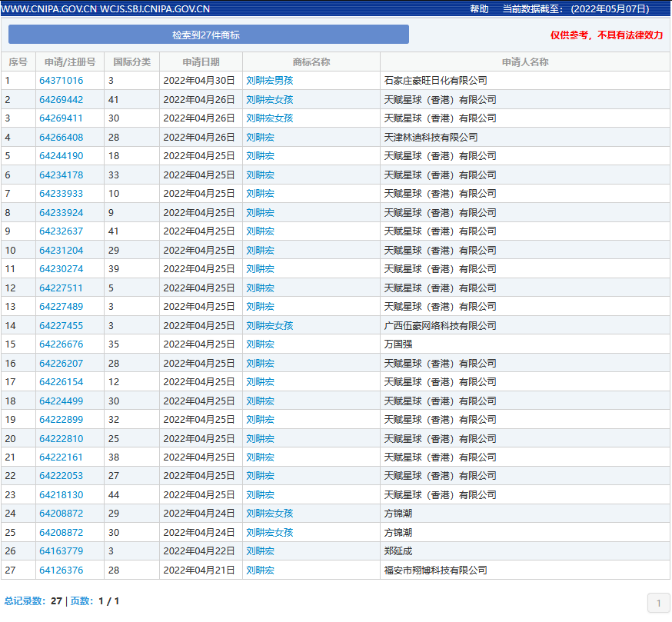Viewport: 672px width, 622px height.
Task: Open registration number 64222810
Action: click(x=62, y=439)
